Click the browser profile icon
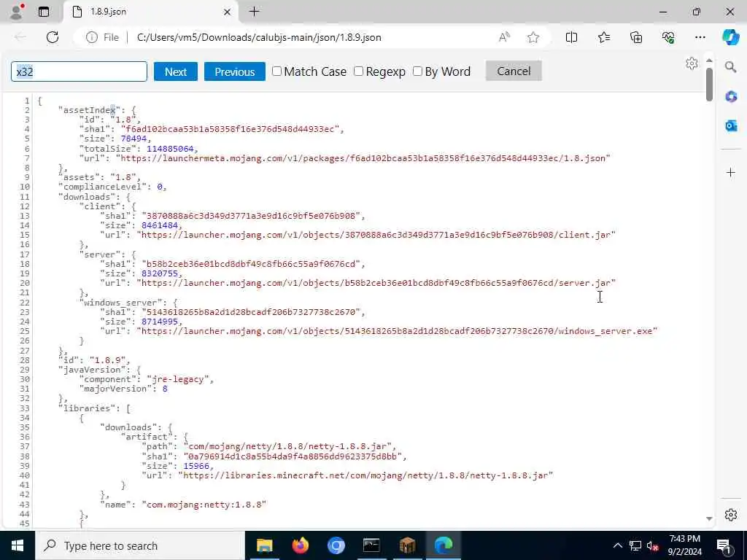Screen dimensions: 747x560 (18, 12)
